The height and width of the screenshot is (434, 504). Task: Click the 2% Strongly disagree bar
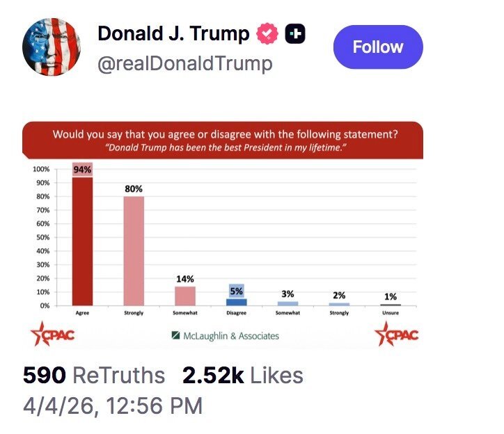tap(339, 304)
